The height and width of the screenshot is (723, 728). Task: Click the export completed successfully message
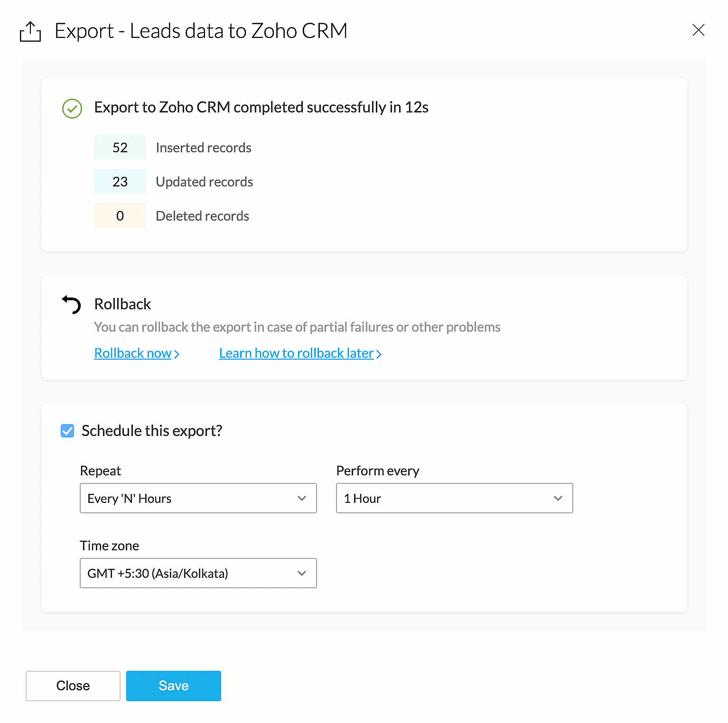point(261,108)
